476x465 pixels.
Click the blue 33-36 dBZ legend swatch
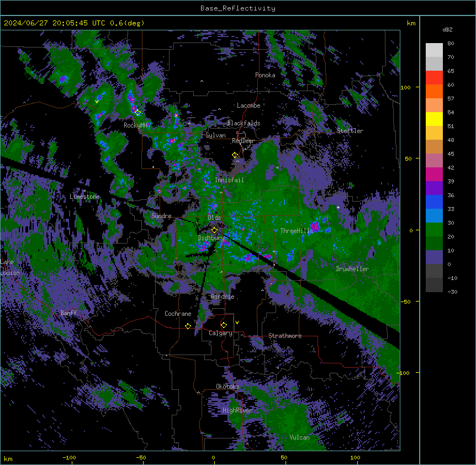[434, 202]
